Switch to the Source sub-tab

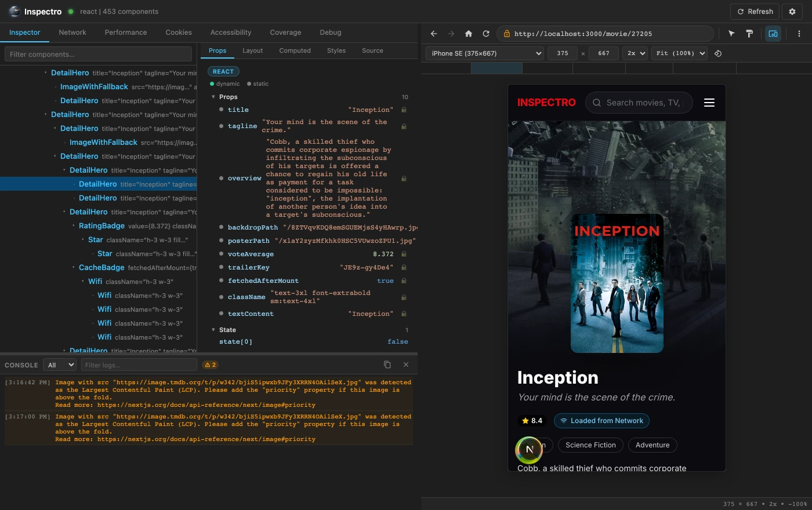[x=372, y=50]
